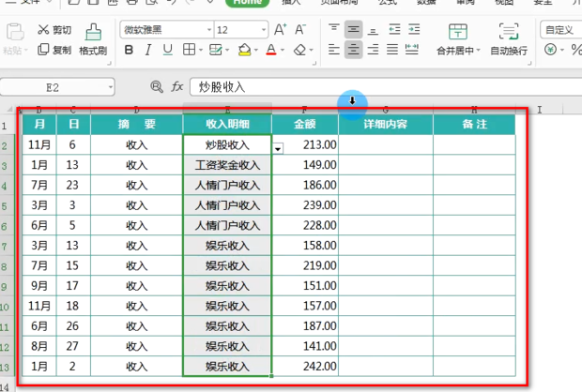
Task: Select the 收入明细 header cell
Action: [227, 124]
